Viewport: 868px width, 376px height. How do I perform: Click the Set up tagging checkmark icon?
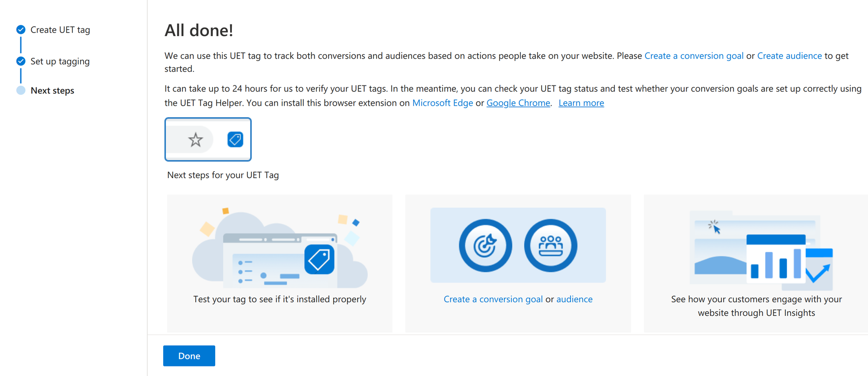21,61
